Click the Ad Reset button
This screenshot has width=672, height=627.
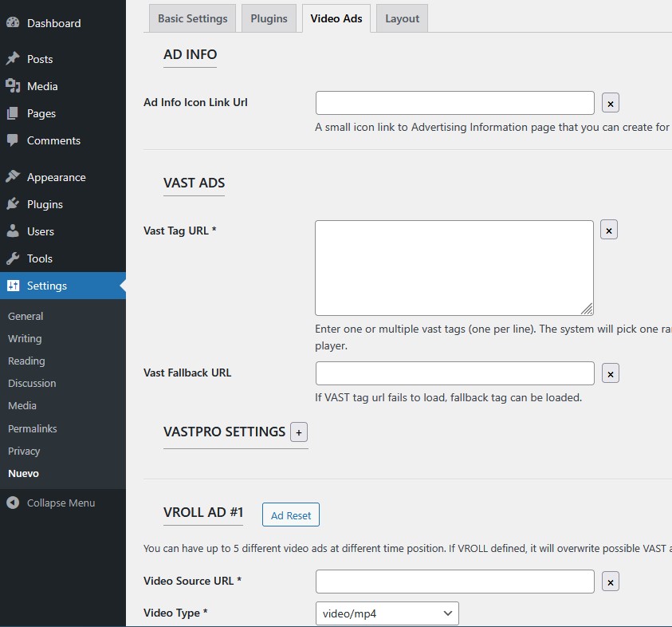291,515
